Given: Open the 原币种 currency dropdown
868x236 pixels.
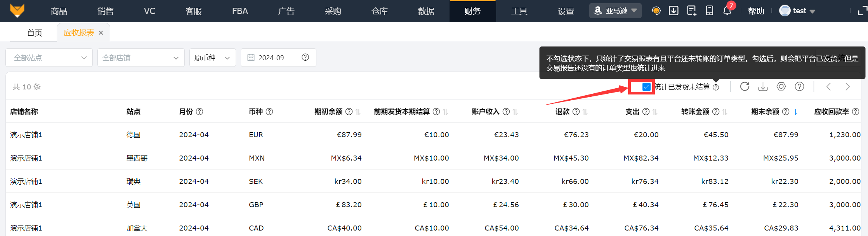Looking at the screenshot, I should (x=212, y=58).
